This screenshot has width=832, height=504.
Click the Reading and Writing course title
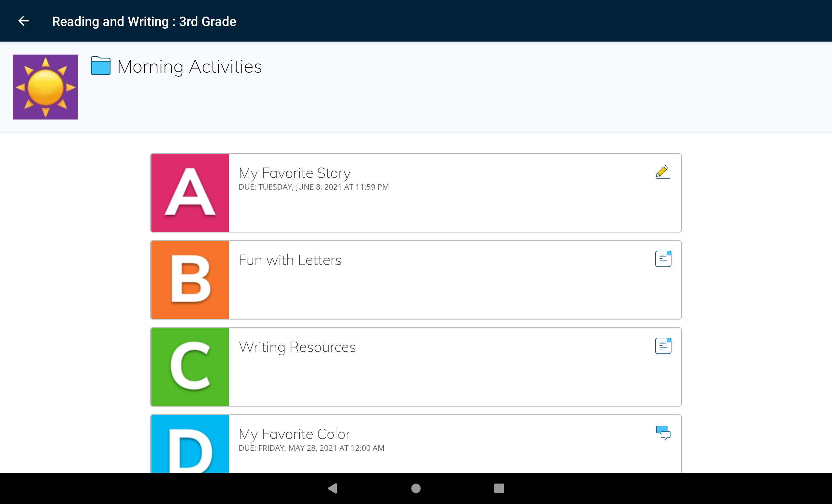[x=144, y=21]
